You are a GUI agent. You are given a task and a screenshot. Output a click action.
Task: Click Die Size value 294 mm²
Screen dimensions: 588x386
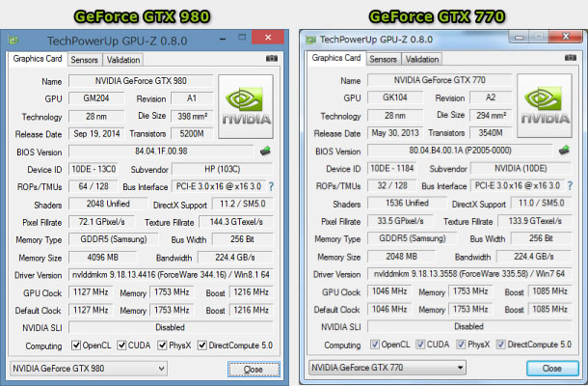tap(491, 116)
